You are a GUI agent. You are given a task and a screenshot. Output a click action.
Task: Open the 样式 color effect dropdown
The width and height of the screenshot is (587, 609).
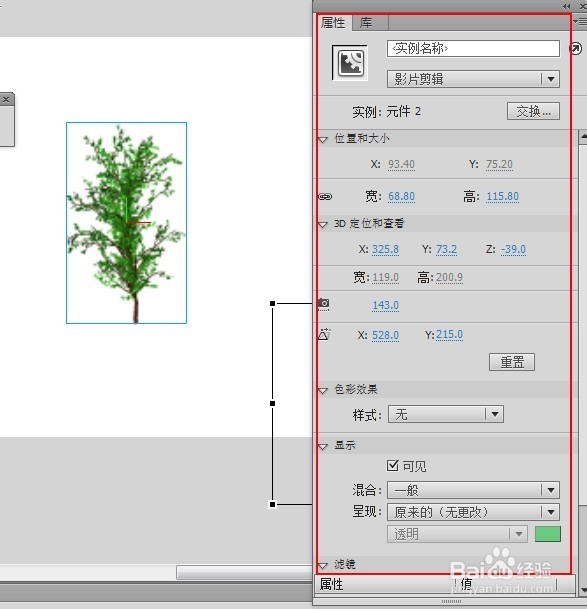tap(446, 414)
